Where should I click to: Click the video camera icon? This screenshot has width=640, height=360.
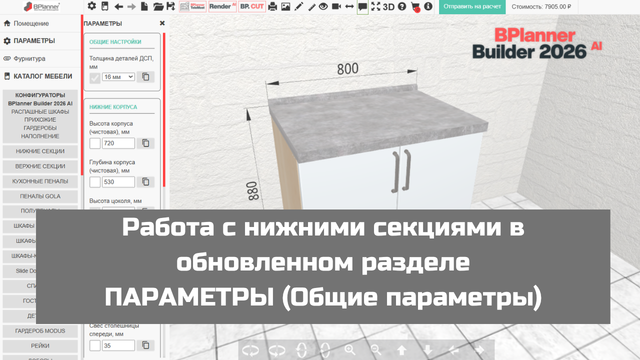click(x=336, y=7)
